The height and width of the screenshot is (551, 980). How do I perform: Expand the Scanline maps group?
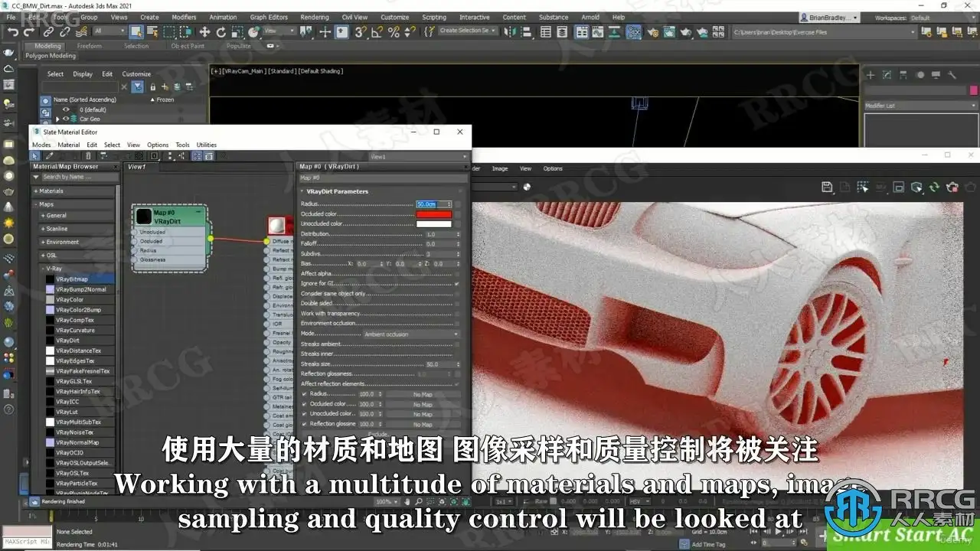point(43,229)
